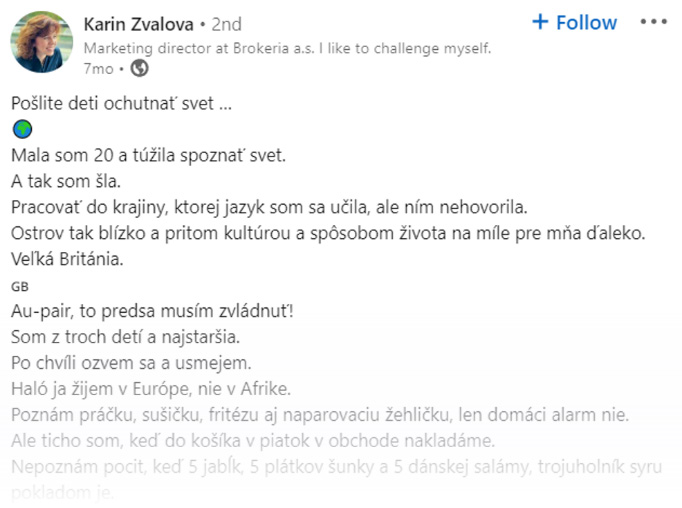Click the line starting with 'Au-pair, to predsa'
Image resolution: width=682 pixels, height=508 pixels.
[x=152, y=311]
